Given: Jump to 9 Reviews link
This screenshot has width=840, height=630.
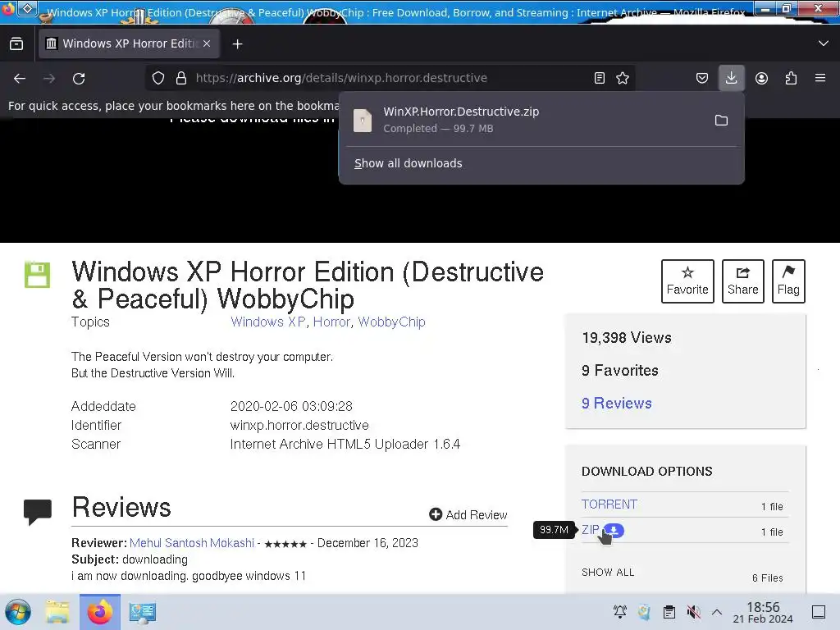Looking at the screenshot, I should point(617,404).
